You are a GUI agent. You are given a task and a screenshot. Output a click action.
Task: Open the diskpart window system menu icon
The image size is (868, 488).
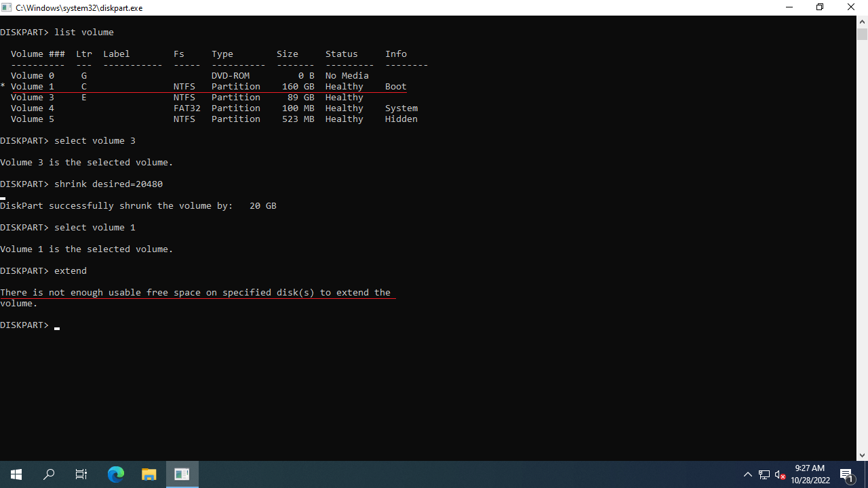[x=7, y=7]
